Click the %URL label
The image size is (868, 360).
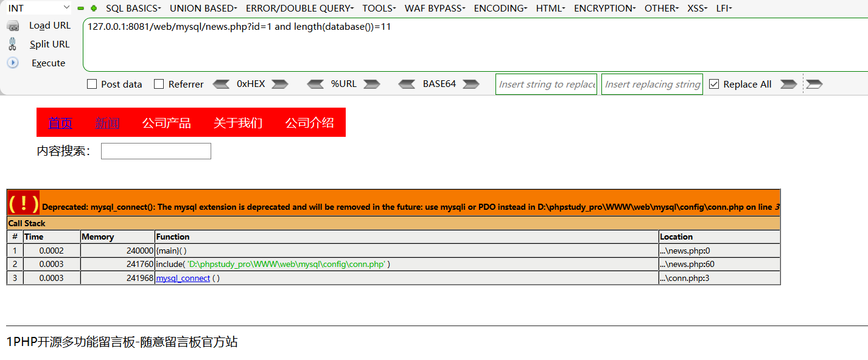(x=344, y=84)
